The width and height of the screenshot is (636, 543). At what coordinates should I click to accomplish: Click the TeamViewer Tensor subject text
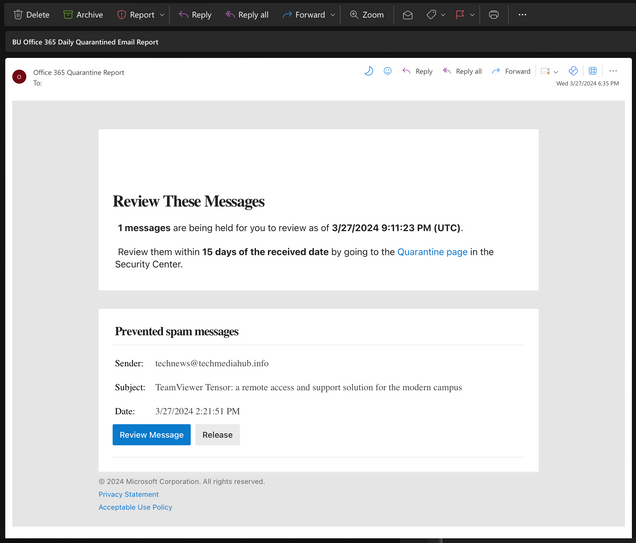pyautogui.click(x=309, y=387)
